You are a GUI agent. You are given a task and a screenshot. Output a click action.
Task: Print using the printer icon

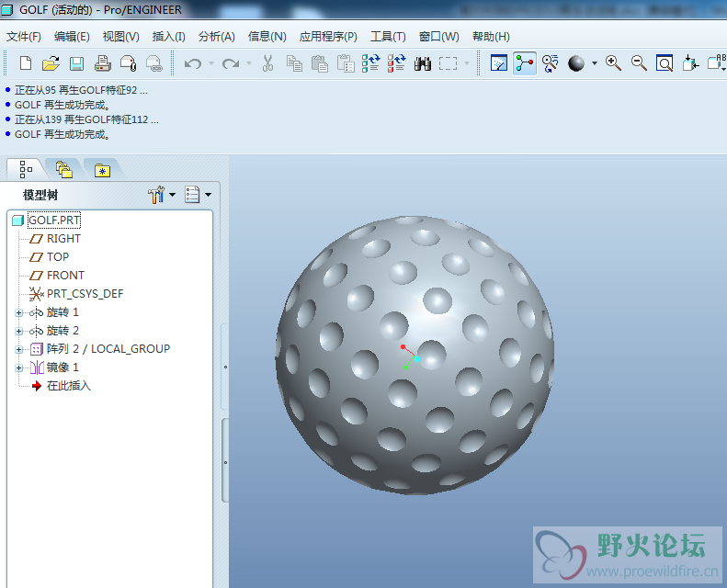102,63
